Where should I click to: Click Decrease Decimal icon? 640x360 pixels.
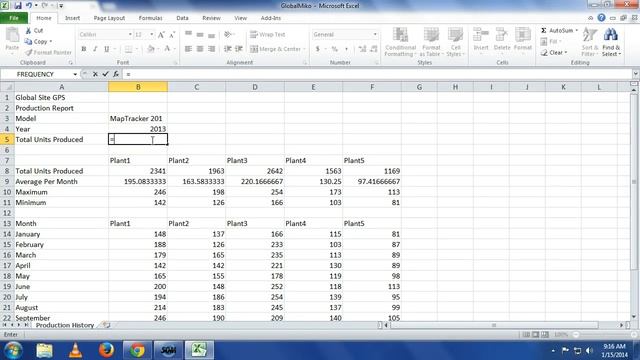373,49
